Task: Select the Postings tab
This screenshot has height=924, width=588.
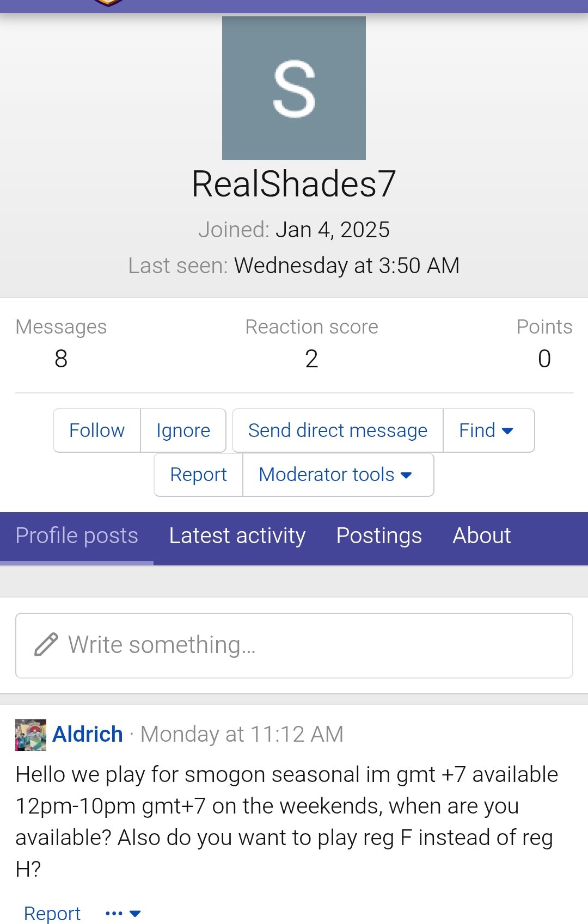Action: click(379, 536)
